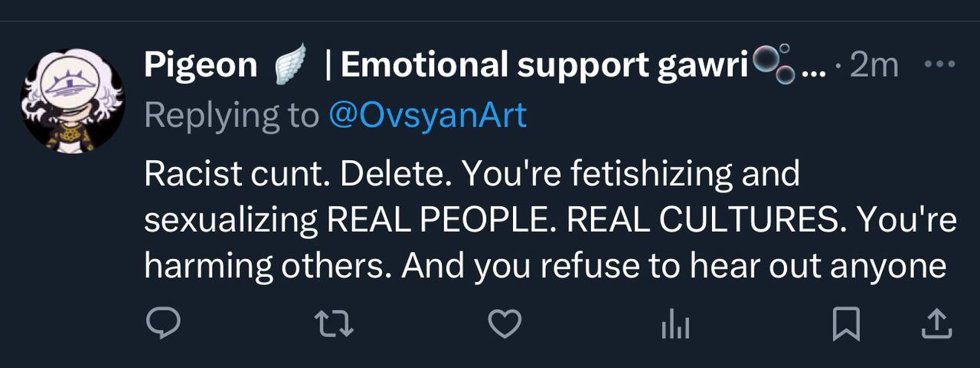Bookmark this tweet with the bookmark icon

coord(846,325)
